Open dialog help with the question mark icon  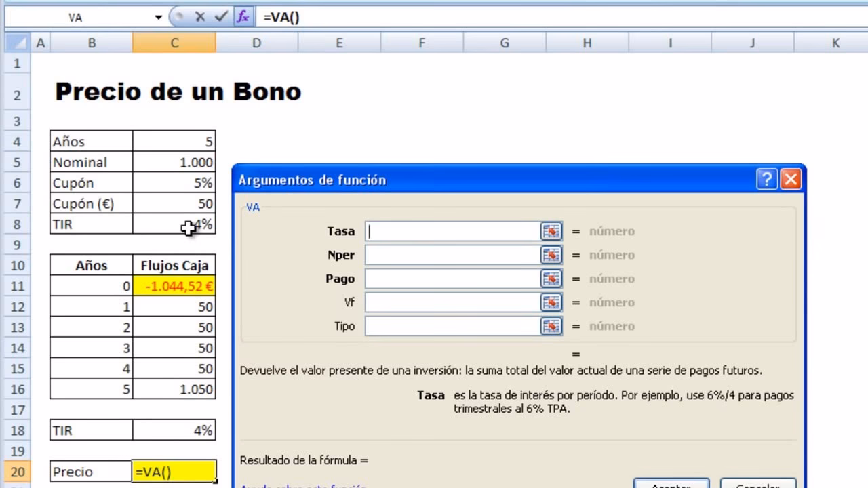766,179
